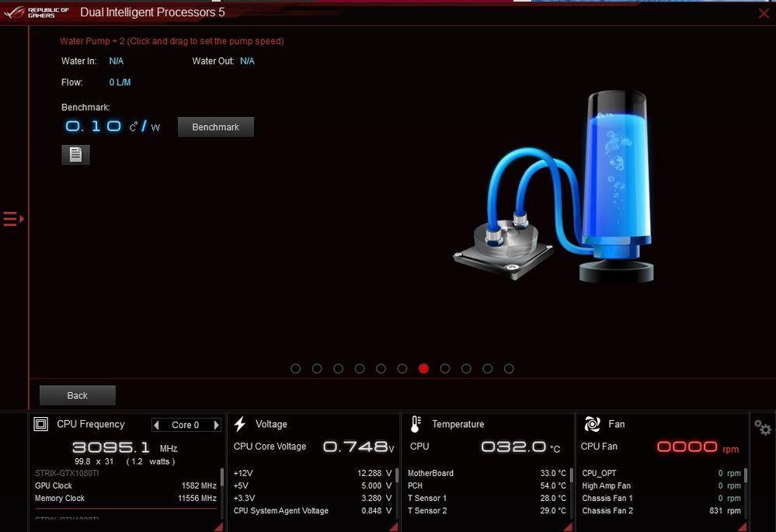Switch to previous CPU core

coord(157,425)
